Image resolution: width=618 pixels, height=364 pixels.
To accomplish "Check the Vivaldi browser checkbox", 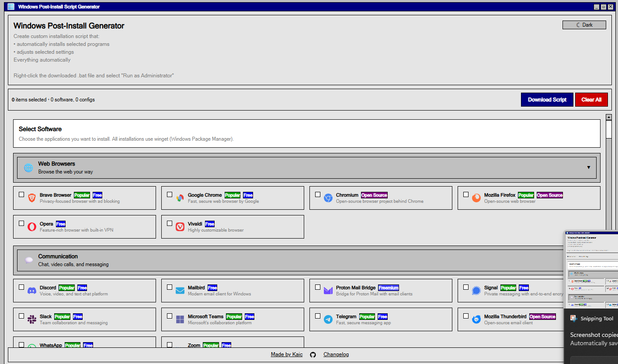I will (170, 223).
